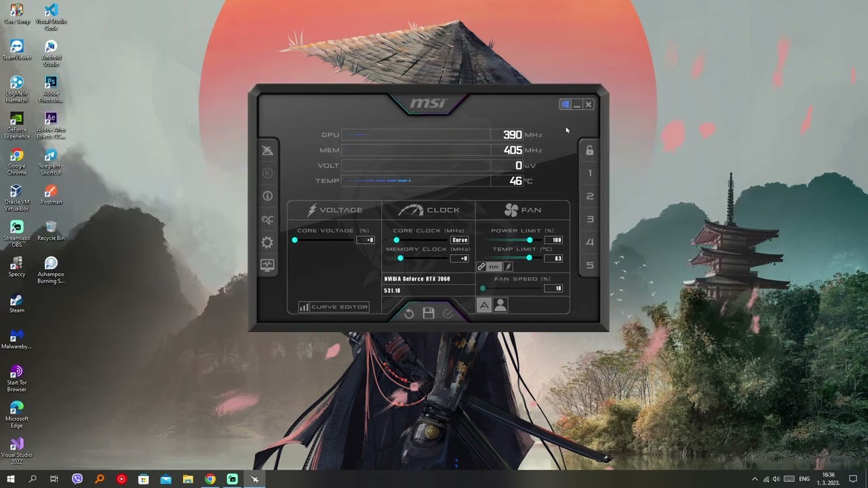Image resolution: width=868 pixels, height=488 pixels.
Task: Click the Core Clock slider handle
Action: pos(397,240)
